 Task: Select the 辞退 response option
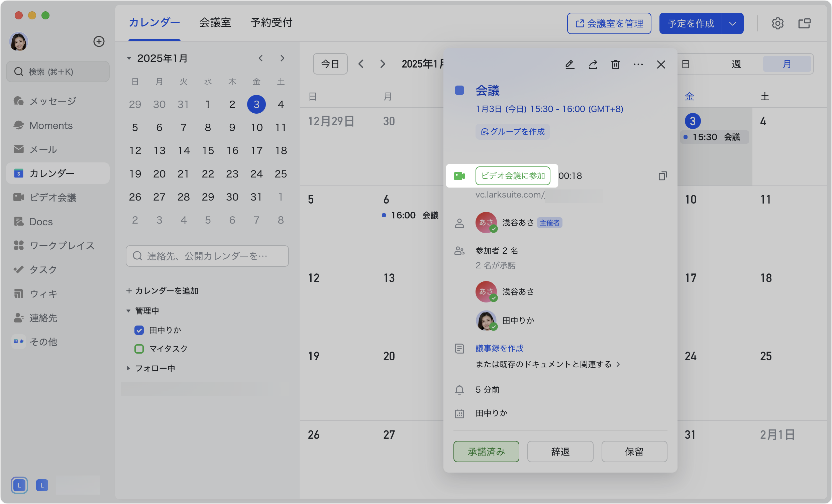click(560, 451)
